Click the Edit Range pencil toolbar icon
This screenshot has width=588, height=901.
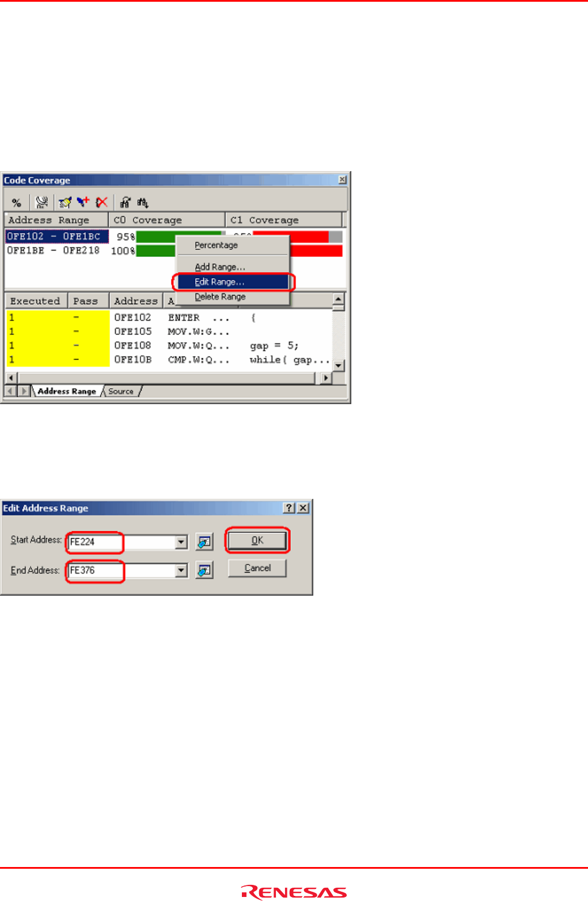pyautogui.click(x=65, y=202)
